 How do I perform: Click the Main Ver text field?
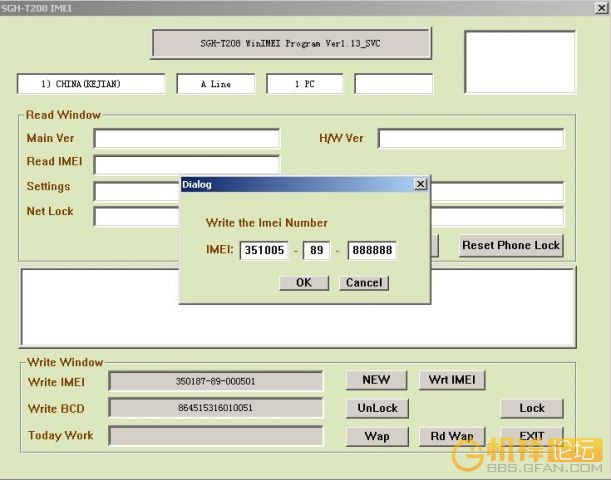tap(187, 139)
